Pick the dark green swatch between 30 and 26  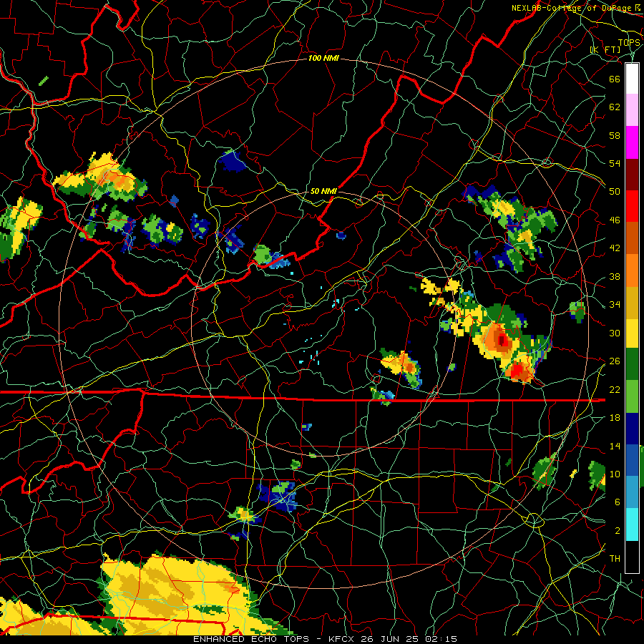632,364
